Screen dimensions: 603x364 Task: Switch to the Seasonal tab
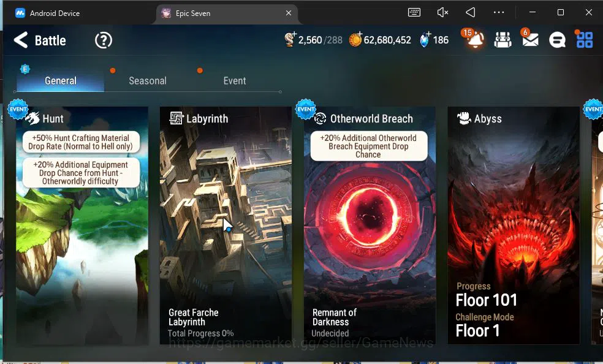point(148,81)
